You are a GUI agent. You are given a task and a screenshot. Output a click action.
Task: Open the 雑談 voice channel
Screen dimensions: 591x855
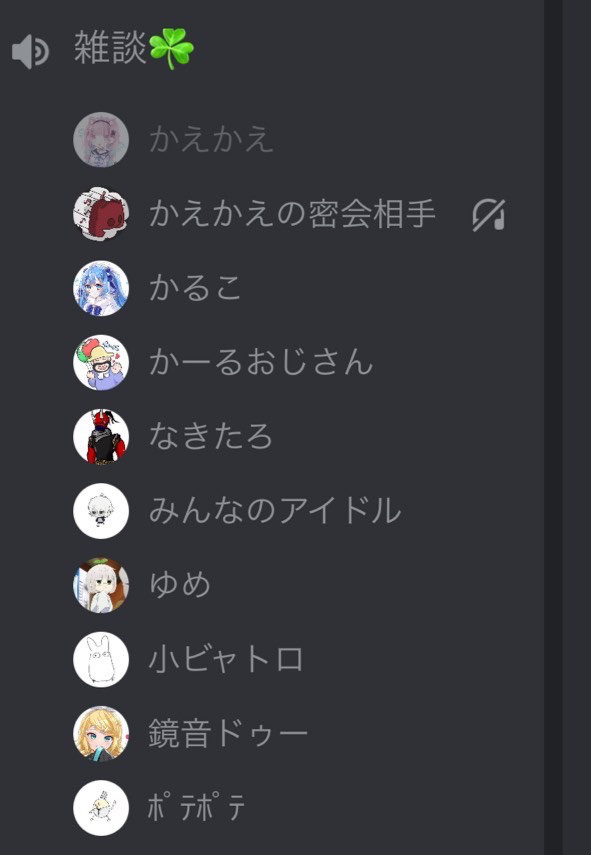click(x=134, y=49)
